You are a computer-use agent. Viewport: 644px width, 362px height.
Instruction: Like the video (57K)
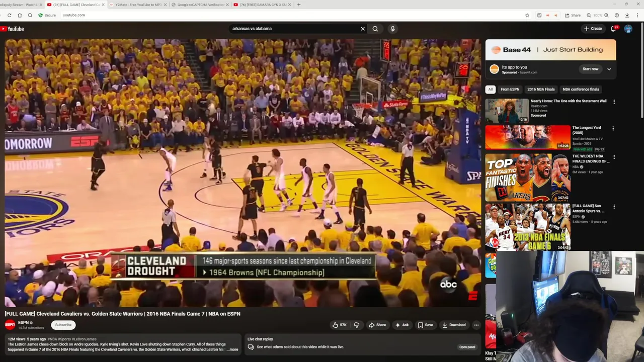click(340, 325)
